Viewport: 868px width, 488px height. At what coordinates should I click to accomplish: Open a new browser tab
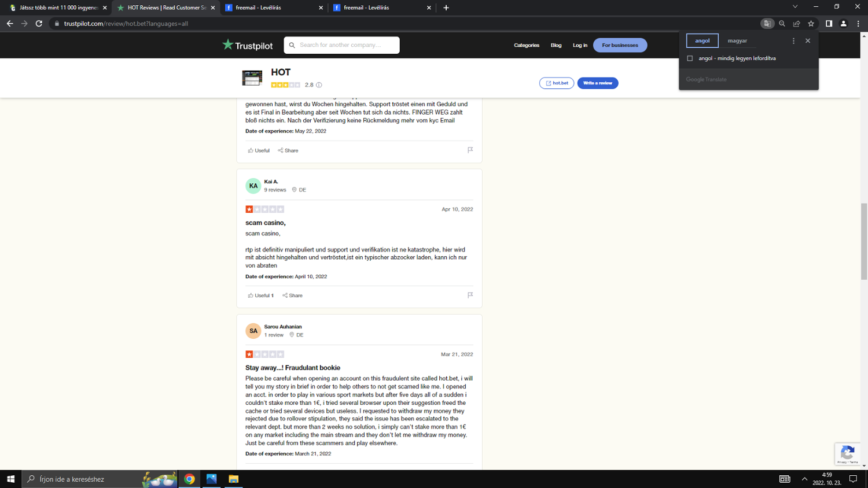point(446,8)
